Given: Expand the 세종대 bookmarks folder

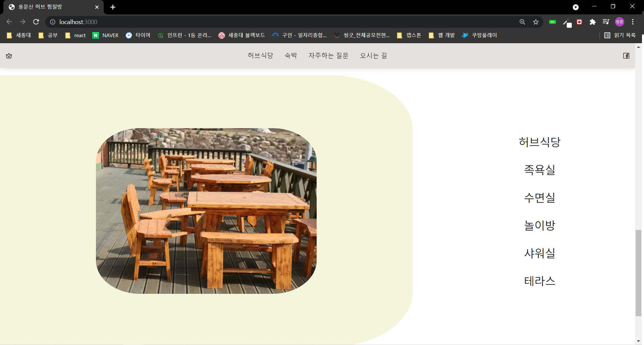Looking at the screenshot, I should click(18, 35).
